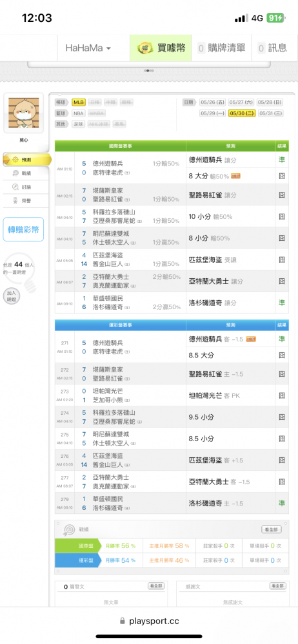Click 看全部 beside 篇發文
This screenshot has height=644, width=298.
pos(156,586)
